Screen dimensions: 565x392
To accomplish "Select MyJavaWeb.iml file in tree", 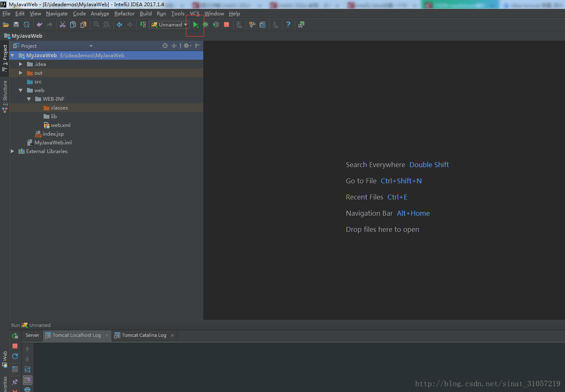I will (x=53, y=143).
